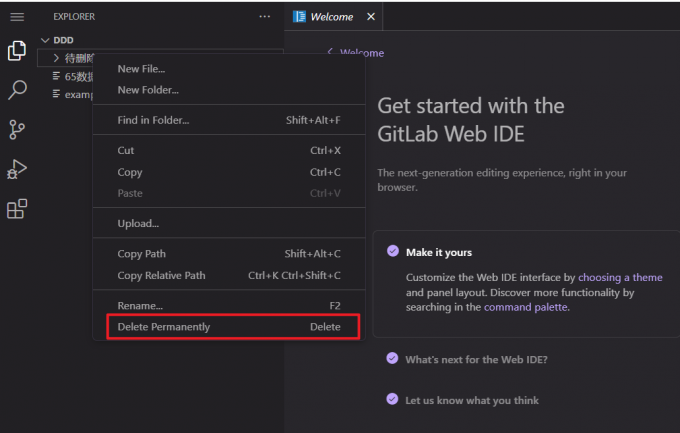
Task: Follow the choosing a theme link
Action: [x=620, y=277]
